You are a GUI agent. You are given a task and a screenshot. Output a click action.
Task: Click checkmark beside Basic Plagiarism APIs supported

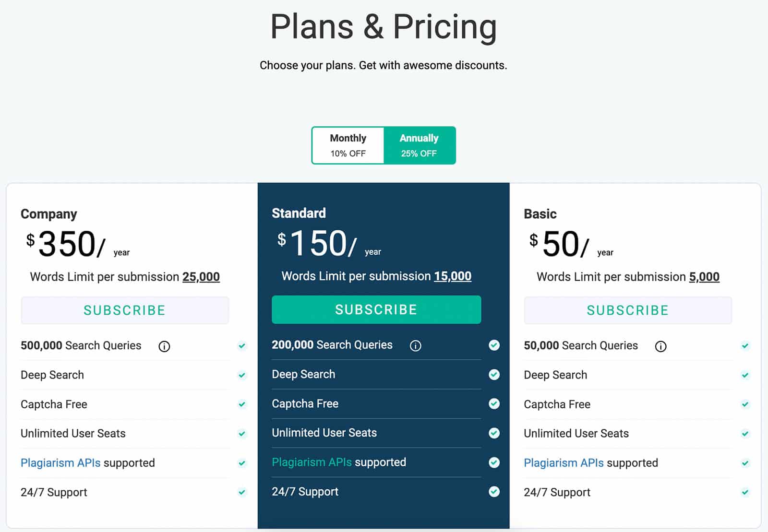click(x=745, y=463)
